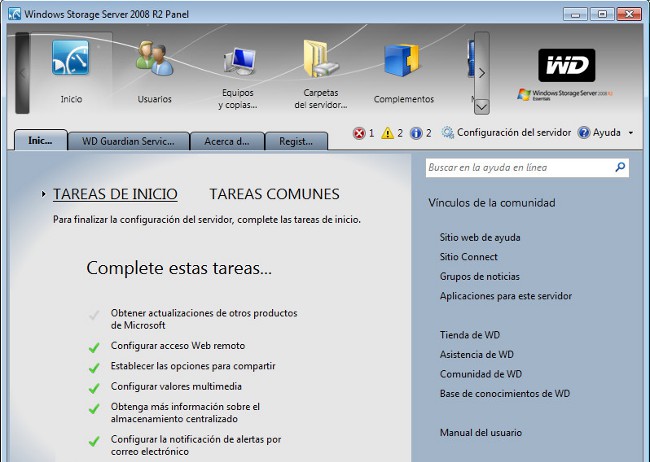Open Configurar valores multimedia task
This screenshot has height=462, width=650.
tap(176, 386)
